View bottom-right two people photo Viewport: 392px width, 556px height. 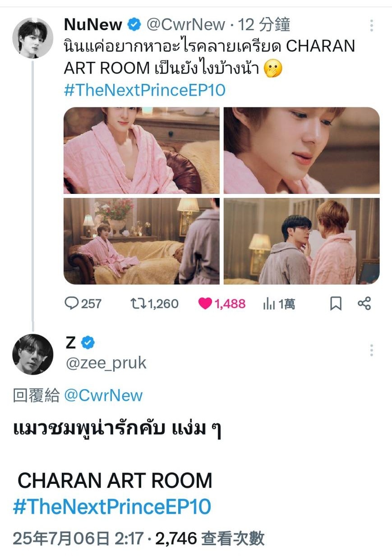tap(302, 241)
